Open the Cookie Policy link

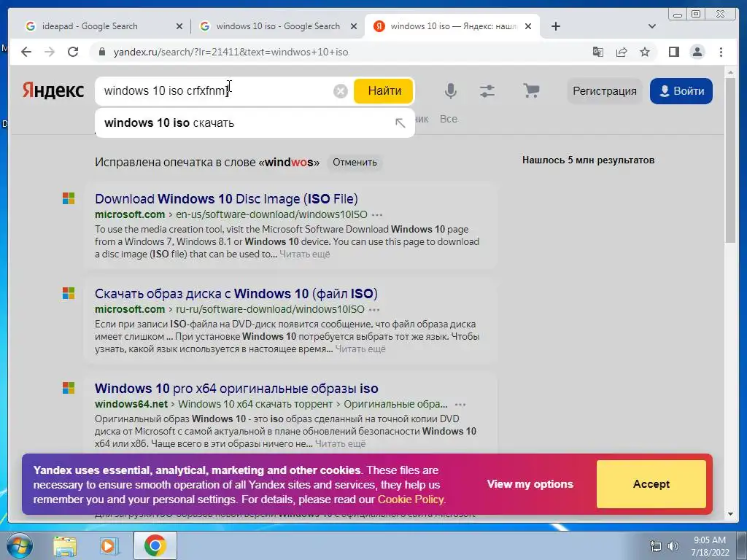point(411,499)
